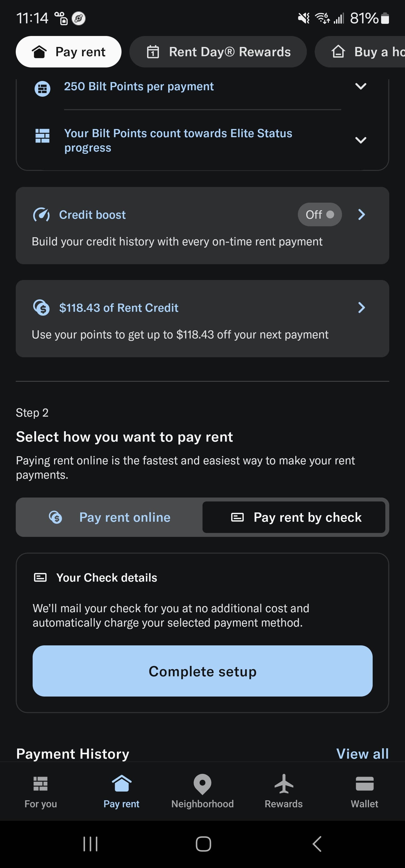Toggle Credit boost Off switch
The width and height of the screenshot is (405, 868).
tap(319, 215)
